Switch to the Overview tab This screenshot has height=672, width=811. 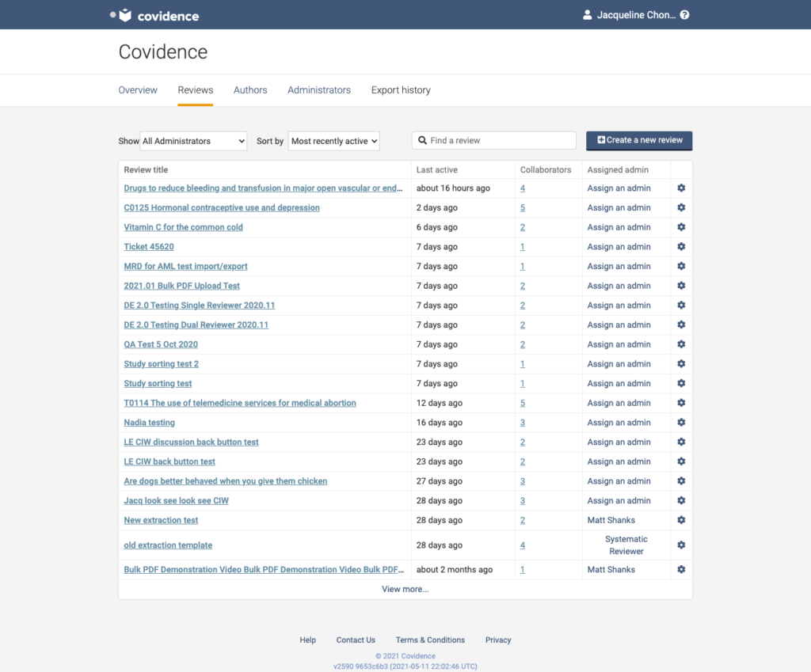138,90
